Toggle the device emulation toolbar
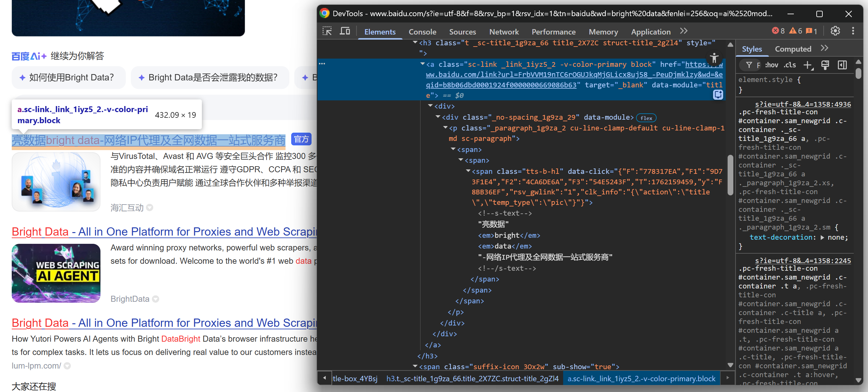 click(x=345, y=31)
